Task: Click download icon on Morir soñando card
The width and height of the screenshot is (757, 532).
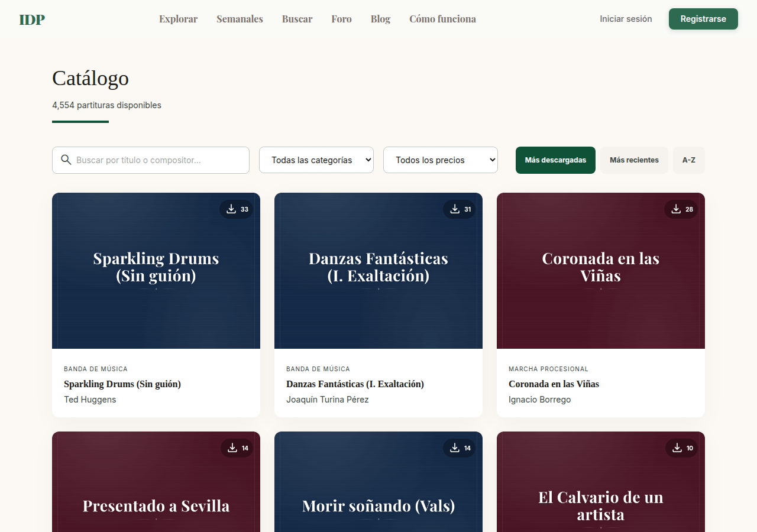Action: pos(455,447)
